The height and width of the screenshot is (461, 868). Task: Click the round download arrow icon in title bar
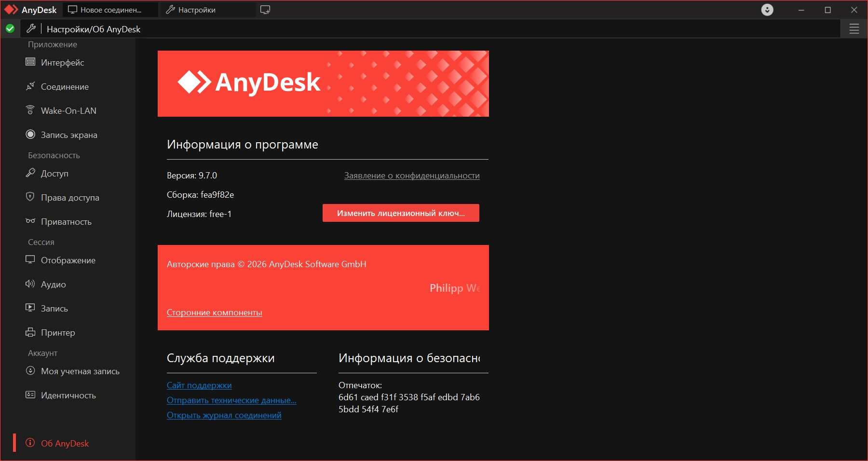[x=767, y=10]
